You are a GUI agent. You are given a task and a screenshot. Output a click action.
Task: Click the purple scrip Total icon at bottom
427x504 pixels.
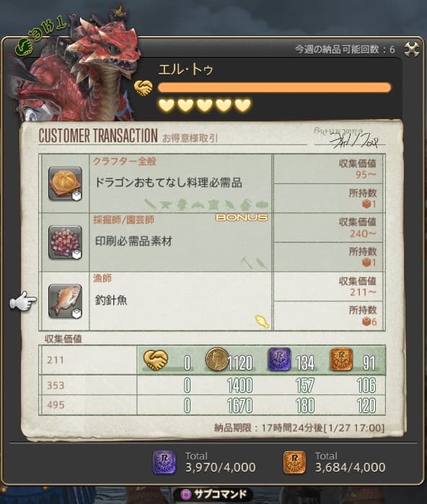pyautogui.click(x=164, y=462)
